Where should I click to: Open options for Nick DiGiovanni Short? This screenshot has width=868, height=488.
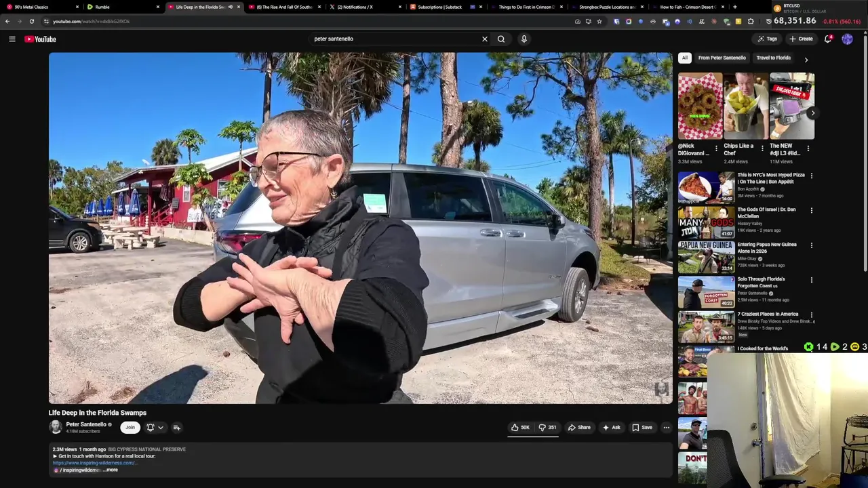716,147
